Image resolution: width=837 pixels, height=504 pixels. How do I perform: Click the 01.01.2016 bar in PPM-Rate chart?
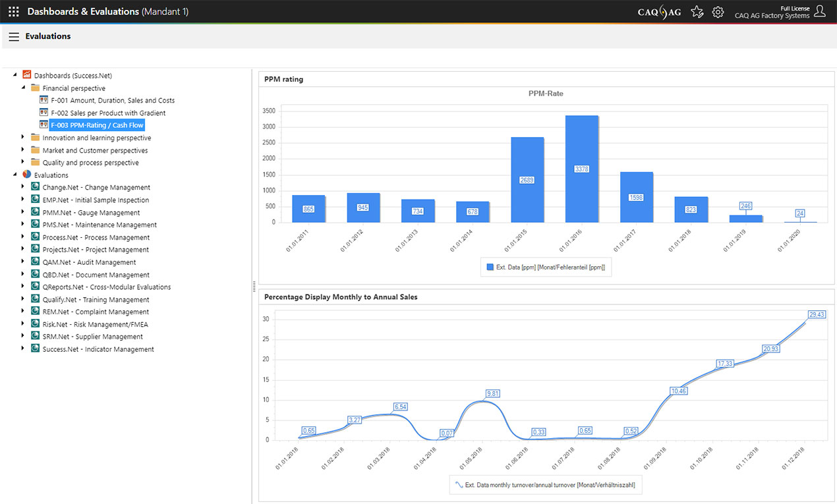[x=581, y=169]
